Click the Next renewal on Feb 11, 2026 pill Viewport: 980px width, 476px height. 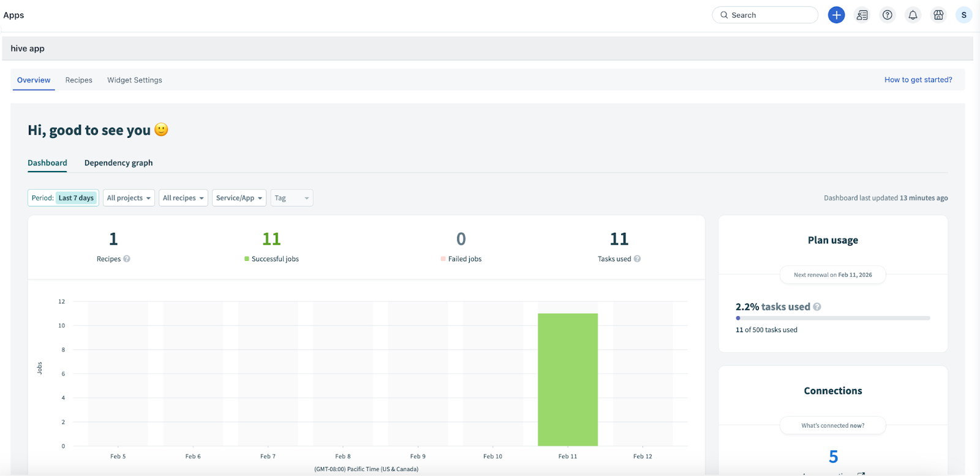833,274
